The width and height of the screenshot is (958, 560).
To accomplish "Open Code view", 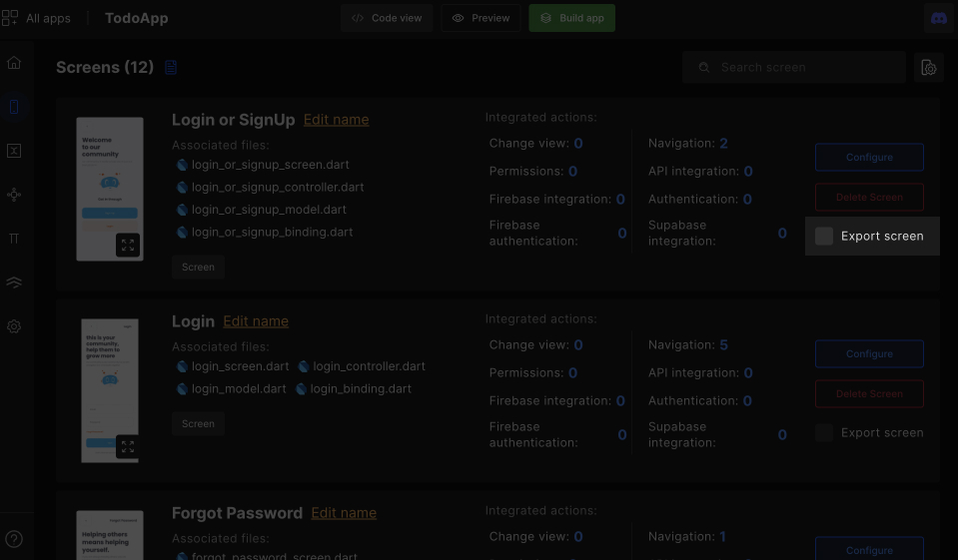I will [387, 18].
